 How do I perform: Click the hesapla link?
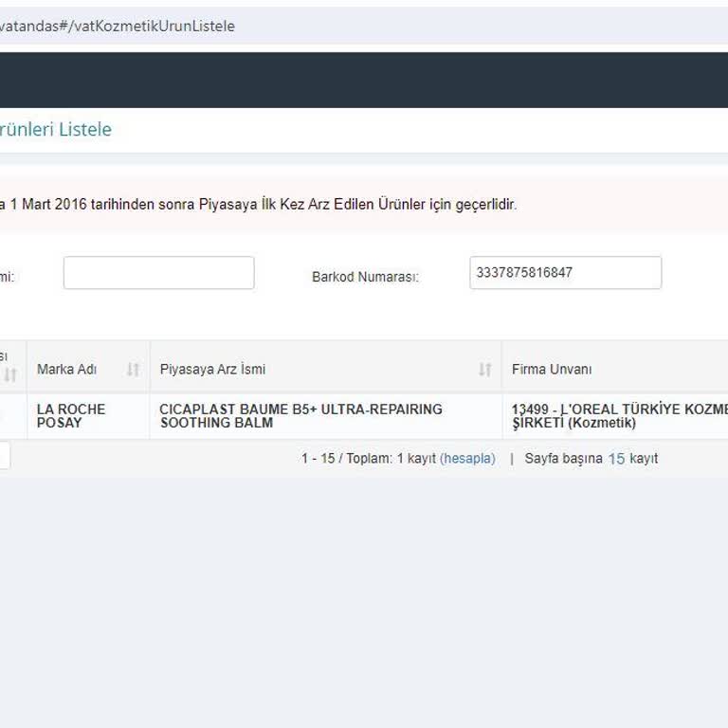(x=467, y=458)
